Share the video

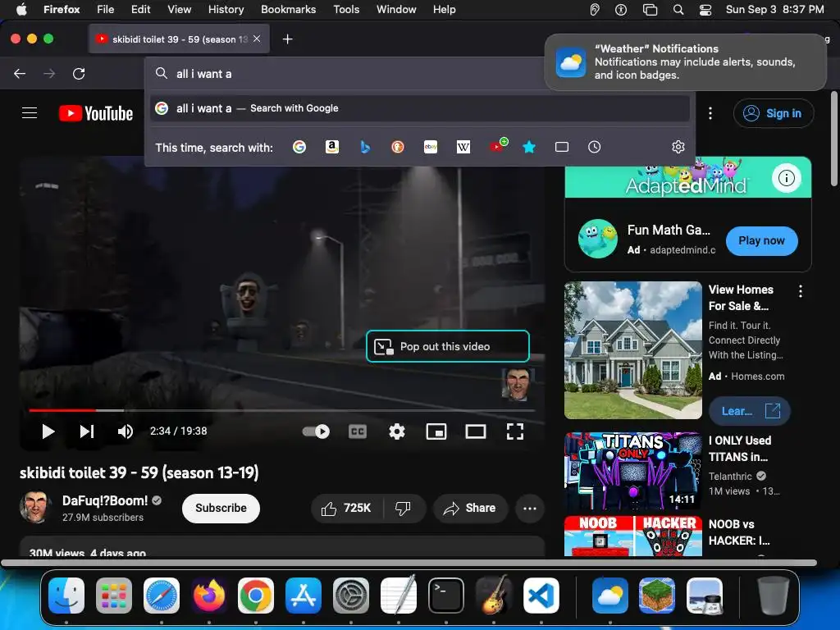coord(469,508)
